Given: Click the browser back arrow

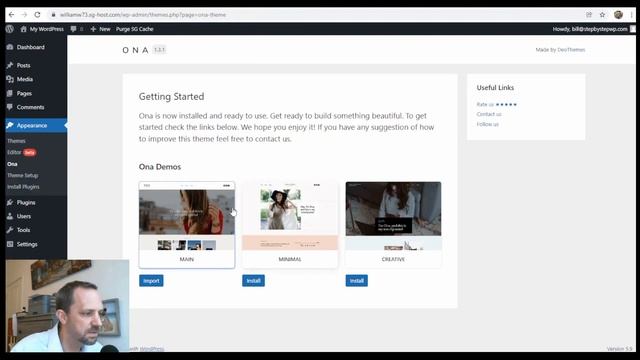Looking at the screenshot, I should coord(11,15).
